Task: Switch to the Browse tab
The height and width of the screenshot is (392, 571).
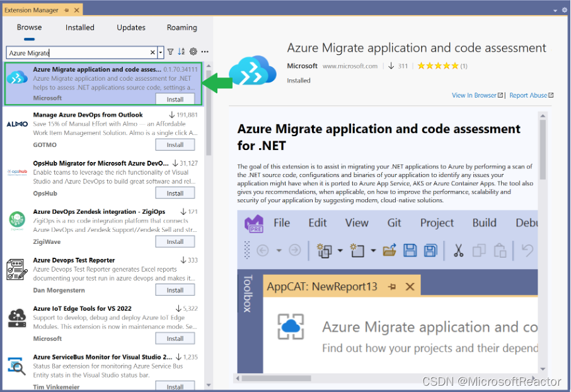Action: coord(29,27)
